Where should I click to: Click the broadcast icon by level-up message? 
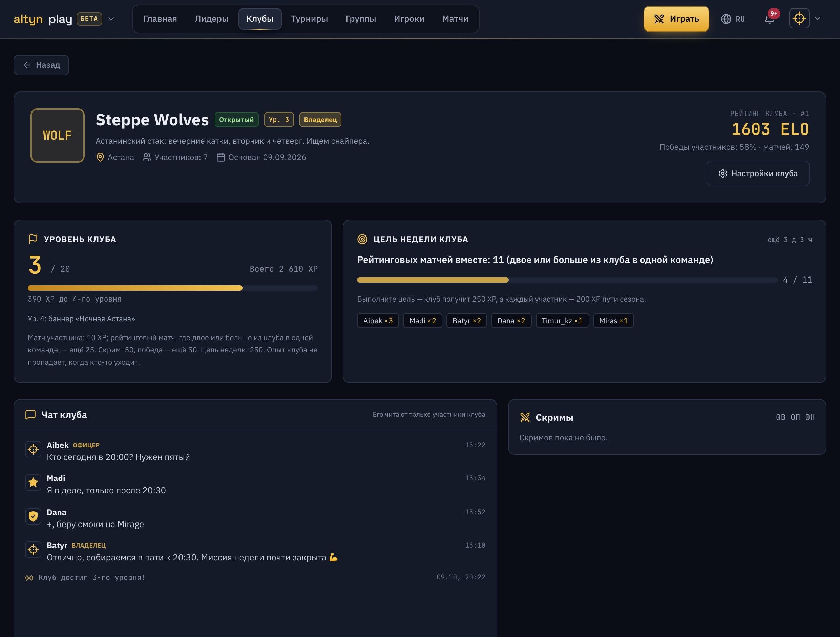click(x=29, y=578)
